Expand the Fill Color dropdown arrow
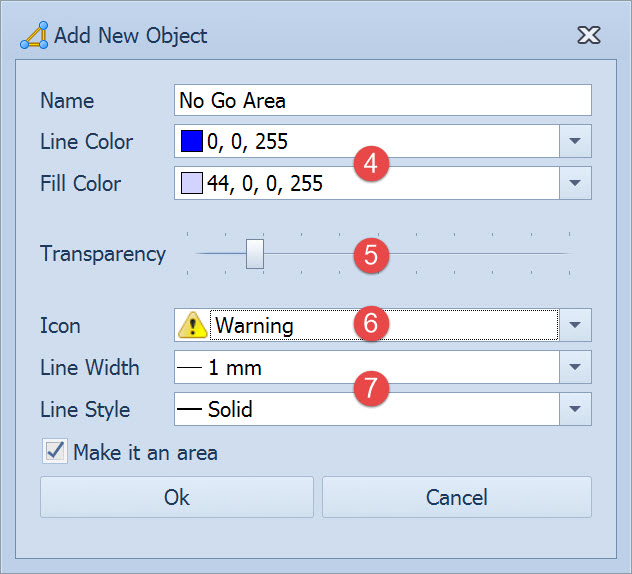This screenshot has height=574, width=632. coord(574,184)
